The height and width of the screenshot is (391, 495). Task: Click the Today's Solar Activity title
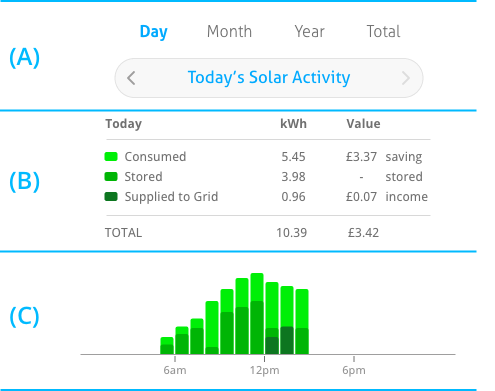click(269, 78)
